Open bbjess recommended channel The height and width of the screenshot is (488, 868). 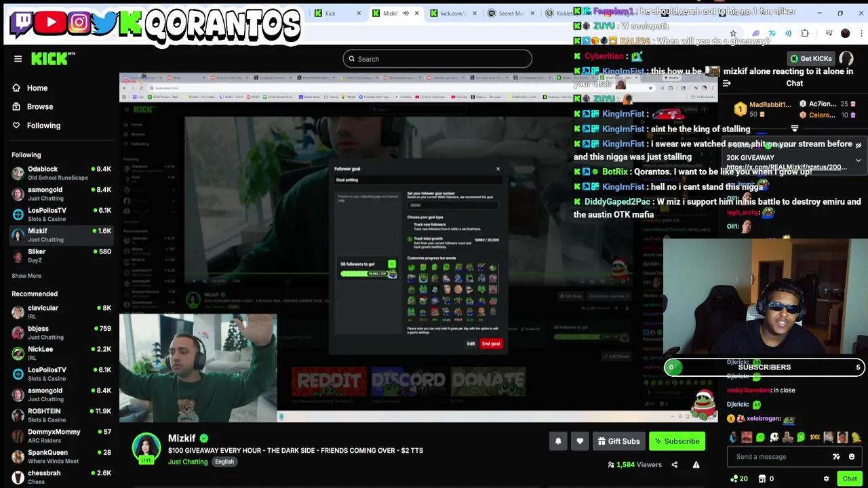(60, 333)
